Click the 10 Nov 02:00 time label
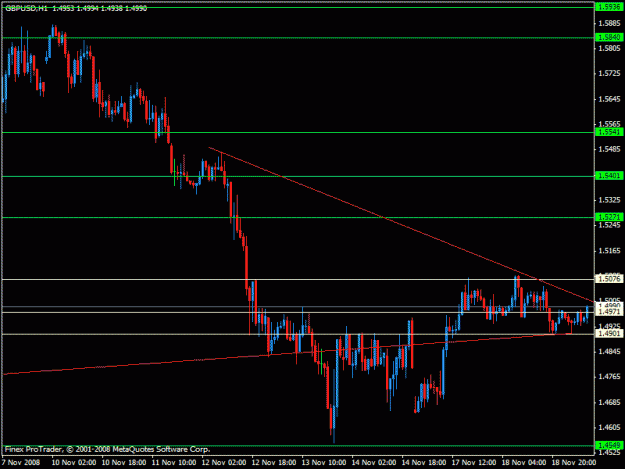 coord(74,463)
